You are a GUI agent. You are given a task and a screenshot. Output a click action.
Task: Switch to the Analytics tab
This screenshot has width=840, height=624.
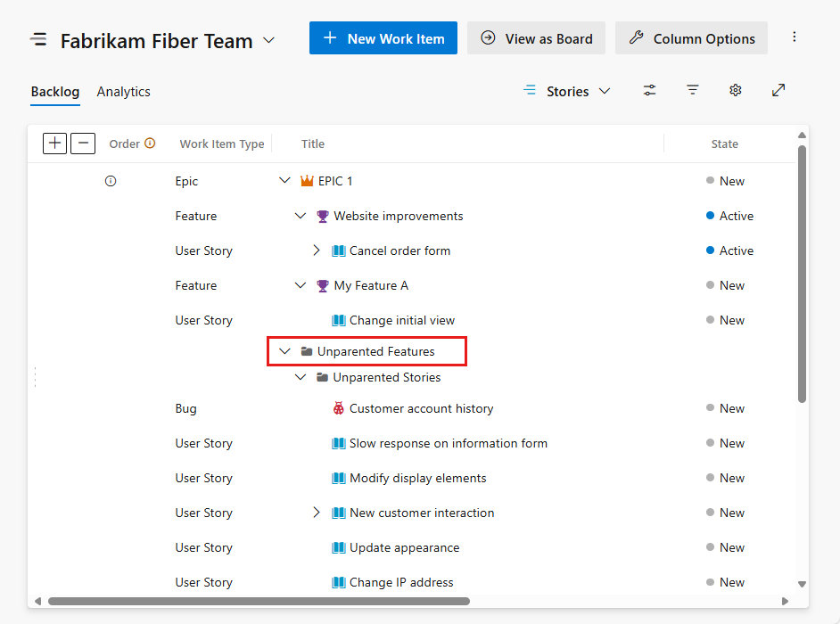point(123,91)
